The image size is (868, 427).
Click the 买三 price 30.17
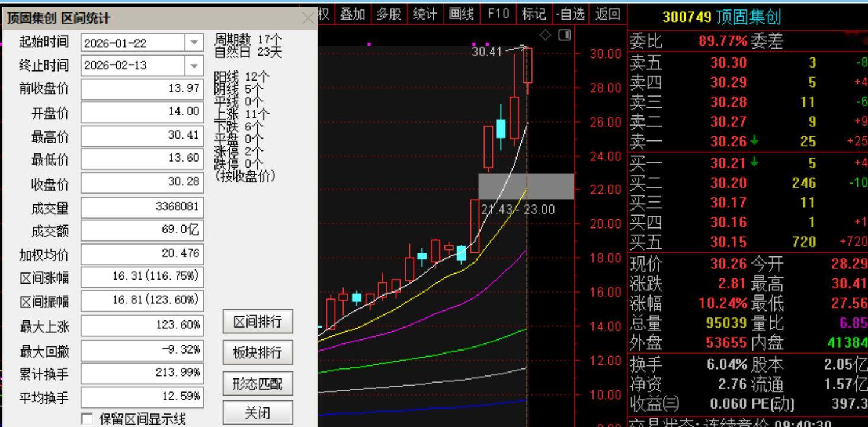729,203
